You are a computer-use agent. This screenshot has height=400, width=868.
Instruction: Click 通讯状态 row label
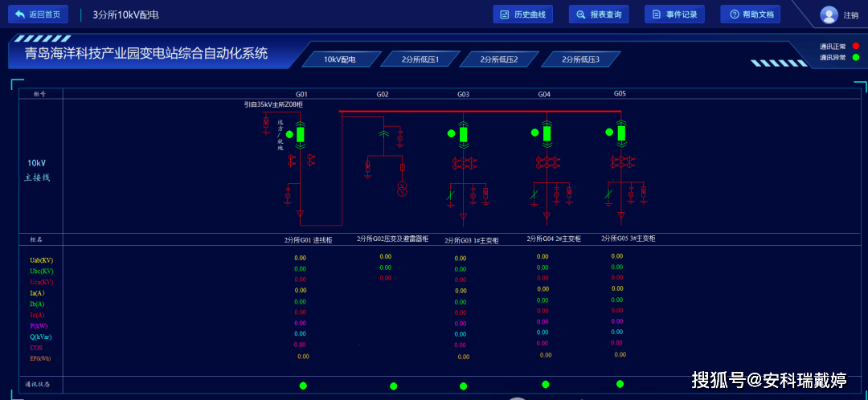click(39, 384)
